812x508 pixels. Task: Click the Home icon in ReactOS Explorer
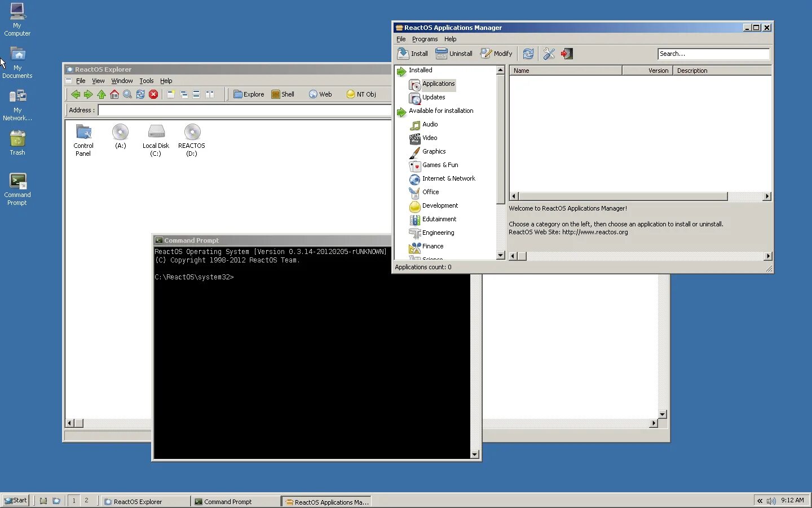pyautogui.click(x=114, y=94)
